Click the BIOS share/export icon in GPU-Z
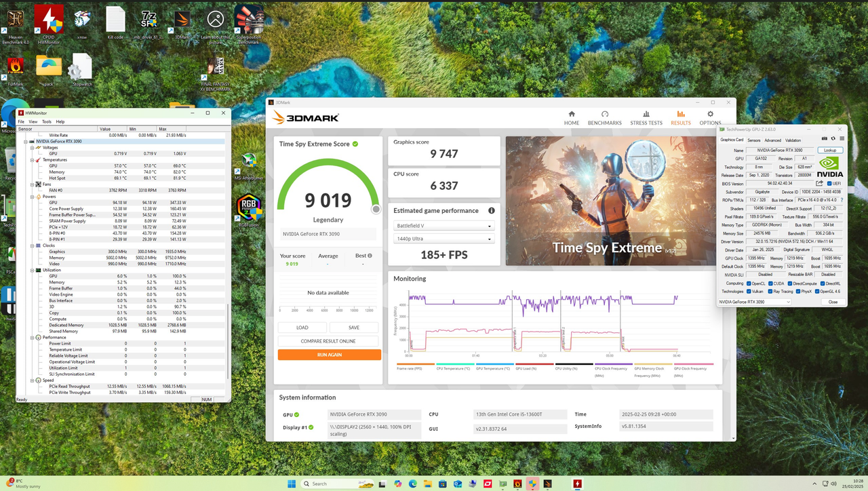This screenshot has width=868, height=491. point(819,183)
